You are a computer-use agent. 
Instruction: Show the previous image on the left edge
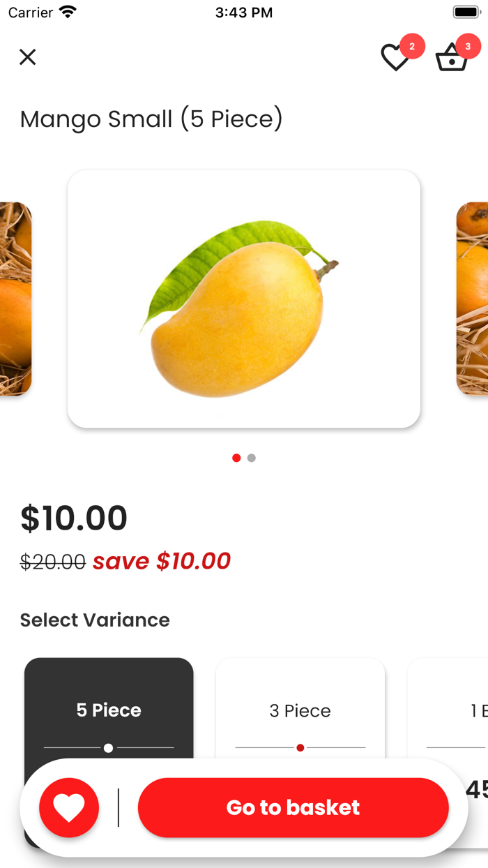15,299
